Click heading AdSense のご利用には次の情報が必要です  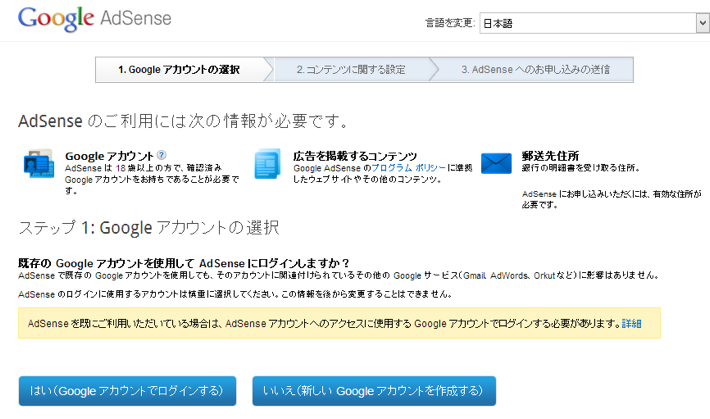[183, 121]
